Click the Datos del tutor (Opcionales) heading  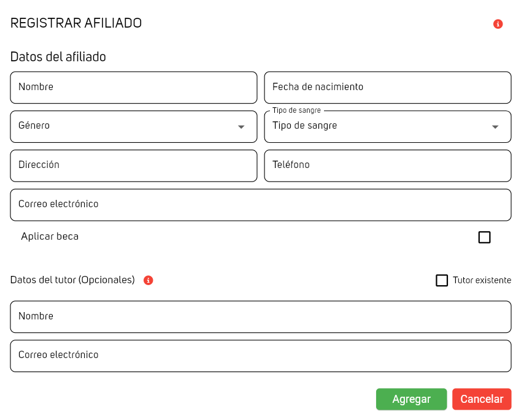(72, 280)
